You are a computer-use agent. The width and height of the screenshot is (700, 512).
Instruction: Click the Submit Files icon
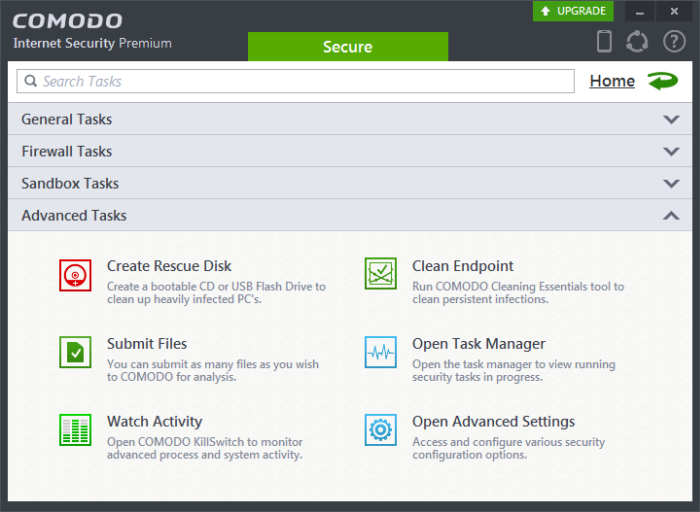75,352
